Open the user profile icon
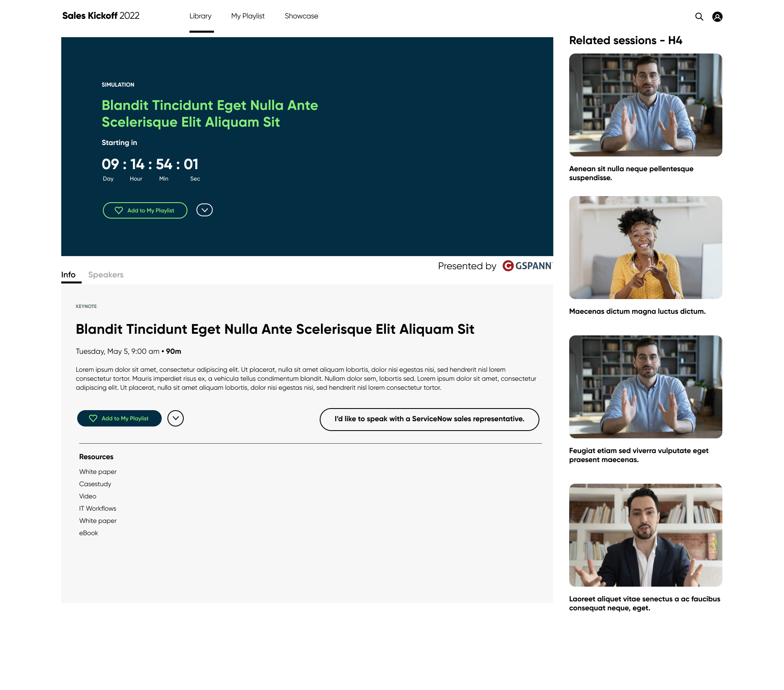The height and width of the screenshot is (690, 784). [x=717, y=17]
